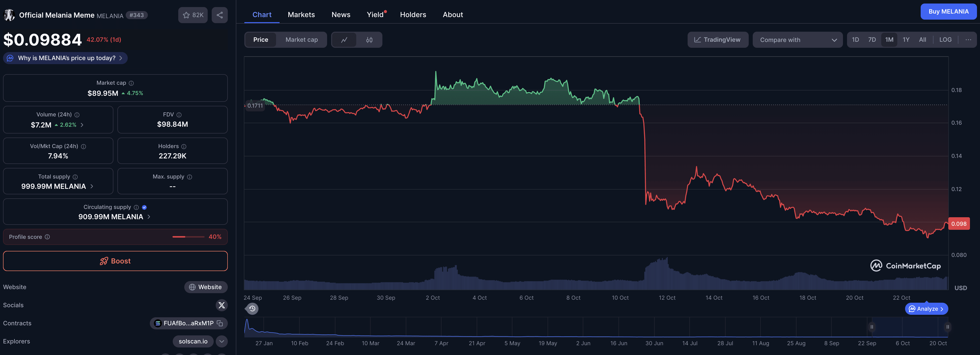980x355 pixels.
Task: Click the chart history clock icon
Action: [x=252, y=308]
